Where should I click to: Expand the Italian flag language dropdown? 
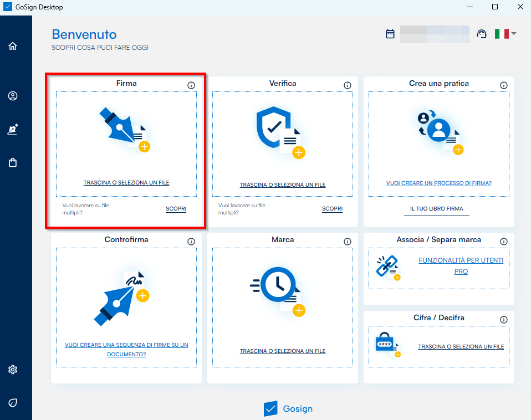[x=505, y=34]
